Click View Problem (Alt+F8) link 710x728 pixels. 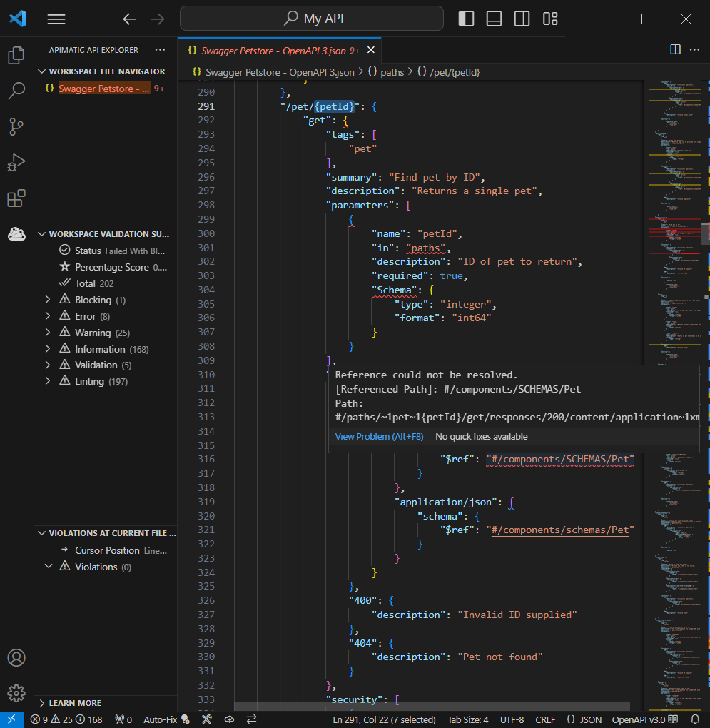(379, 436)
